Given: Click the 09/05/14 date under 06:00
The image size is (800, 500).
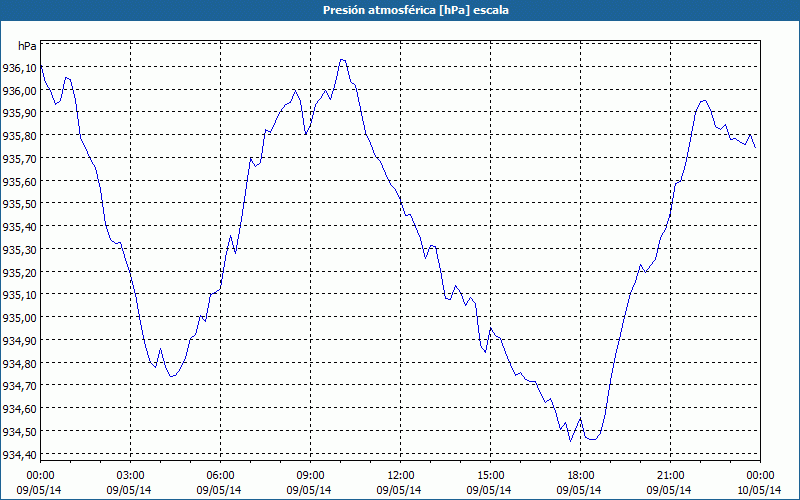Looking at the screenshot, I should tap(219, 490).
